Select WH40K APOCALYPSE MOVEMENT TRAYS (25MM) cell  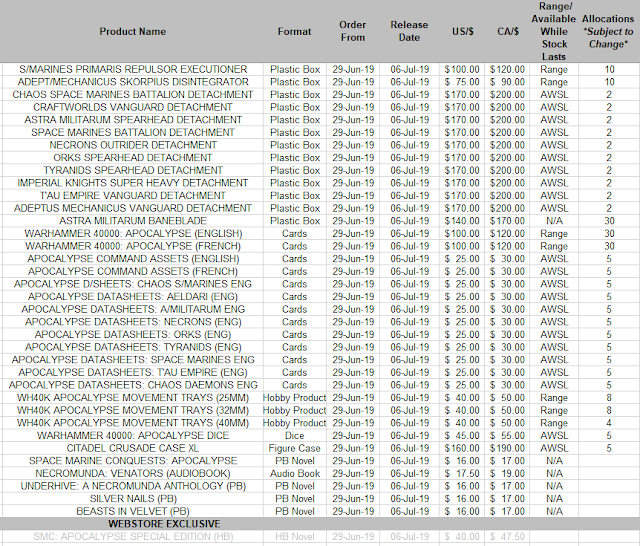(133, 398)
